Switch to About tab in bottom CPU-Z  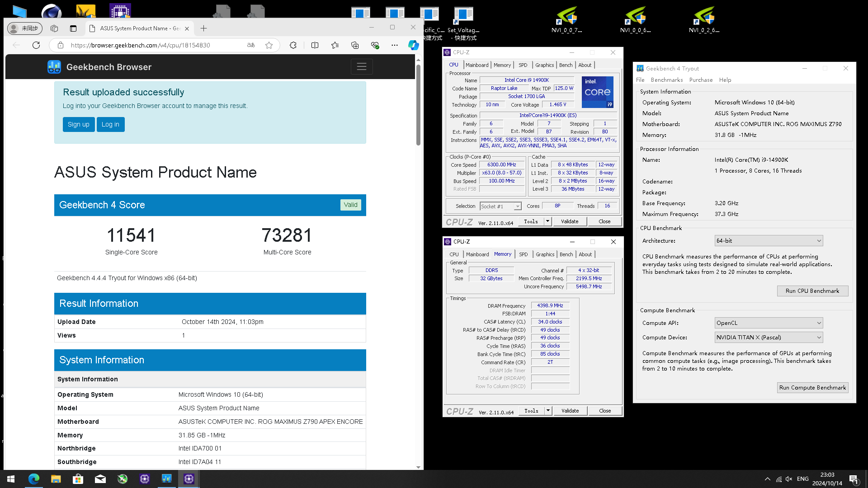585,254
